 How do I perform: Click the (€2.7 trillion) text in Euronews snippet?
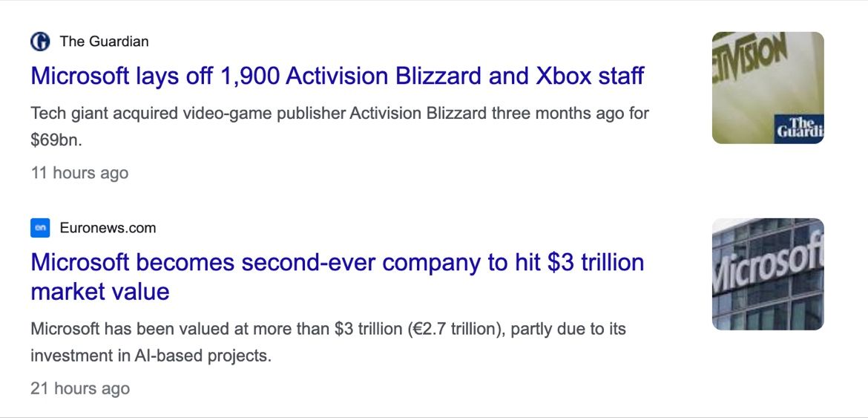pos(456,329)
